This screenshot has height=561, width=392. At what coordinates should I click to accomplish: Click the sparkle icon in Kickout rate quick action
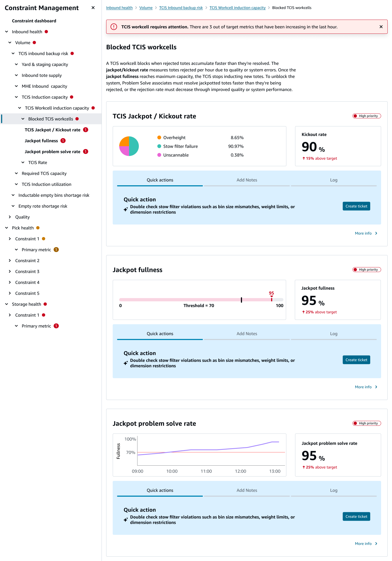(125, 209)
